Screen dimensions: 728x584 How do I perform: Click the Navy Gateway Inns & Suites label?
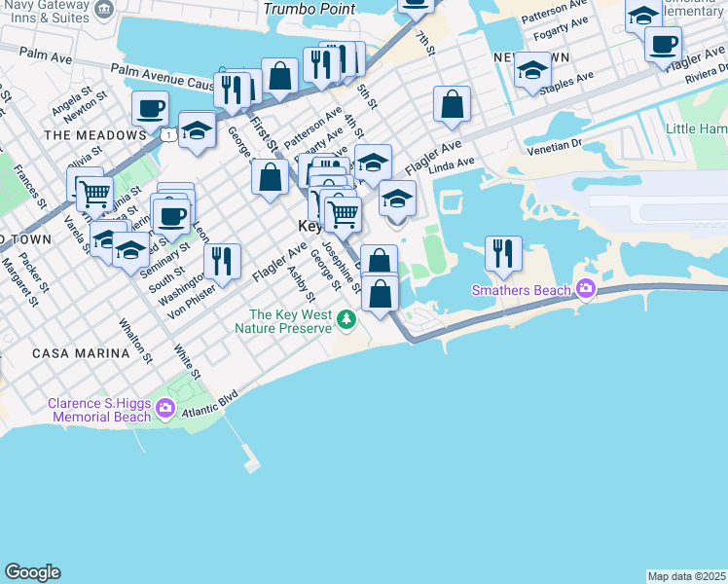[47, 12]
